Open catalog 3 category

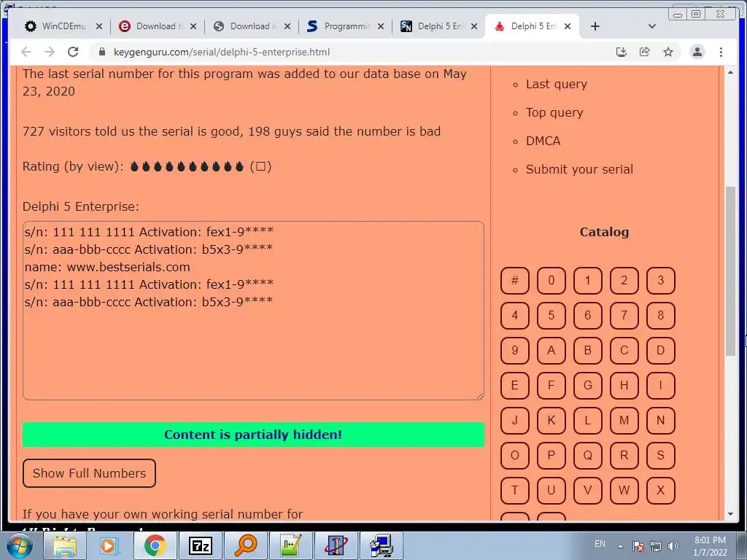[661, 281]
